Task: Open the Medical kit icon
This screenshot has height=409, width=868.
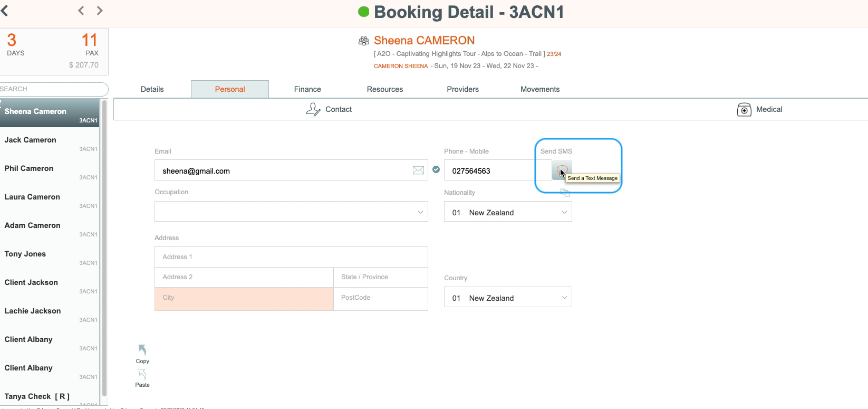Action: [744, 109]
